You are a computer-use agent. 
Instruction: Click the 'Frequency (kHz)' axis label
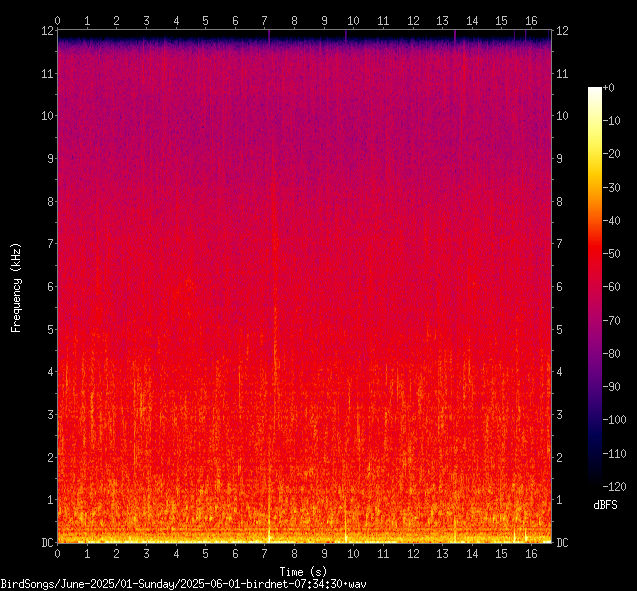point(16,288)
